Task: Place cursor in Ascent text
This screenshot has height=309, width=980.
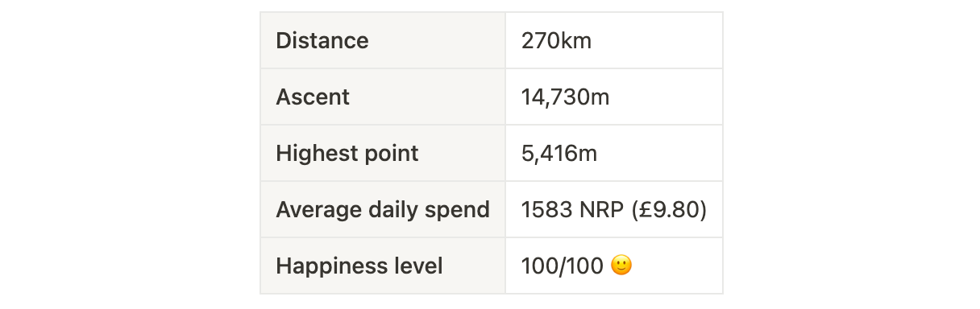Action: point(313,97)
